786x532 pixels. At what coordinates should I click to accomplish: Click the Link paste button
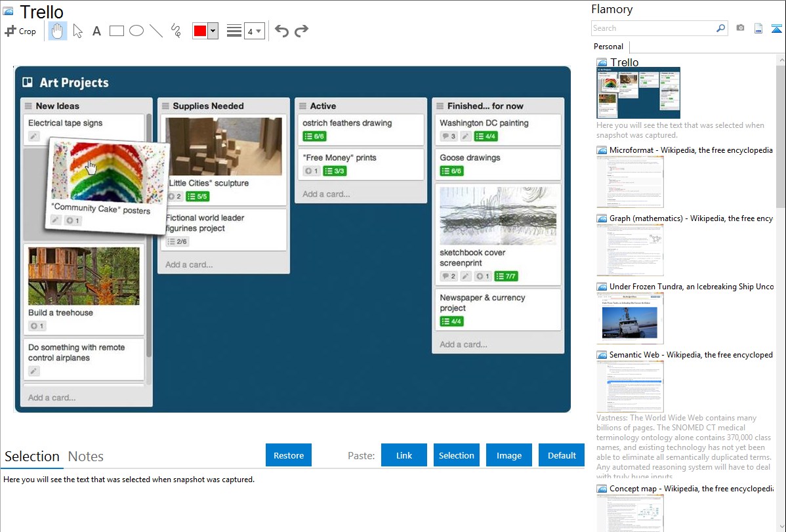click(x=404, y=455)
